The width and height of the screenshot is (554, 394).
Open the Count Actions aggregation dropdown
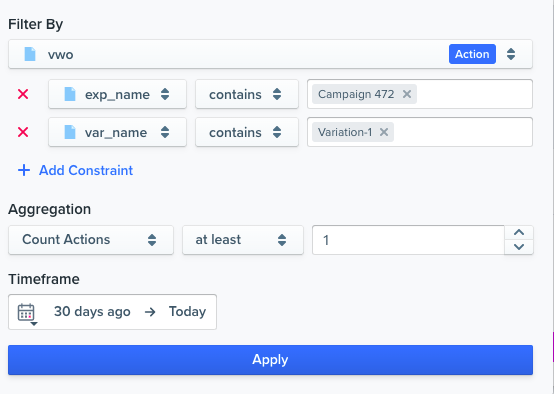tap(91, 240)
